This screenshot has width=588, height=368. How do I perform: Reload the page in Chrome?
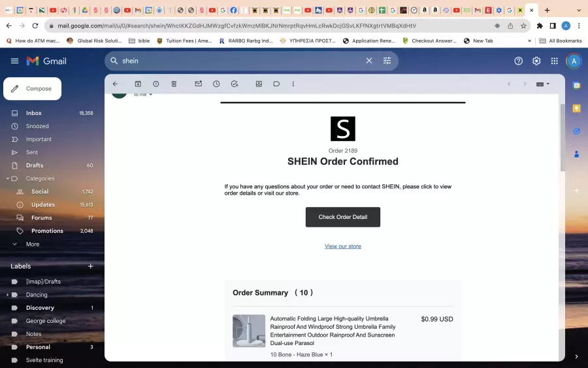[35, 25]
